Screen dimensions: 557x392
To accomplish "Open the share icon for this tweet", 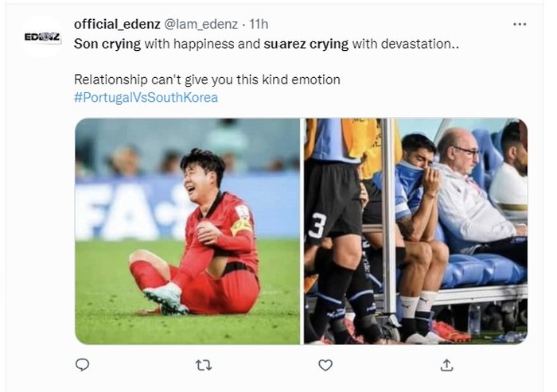I will 447,365.
